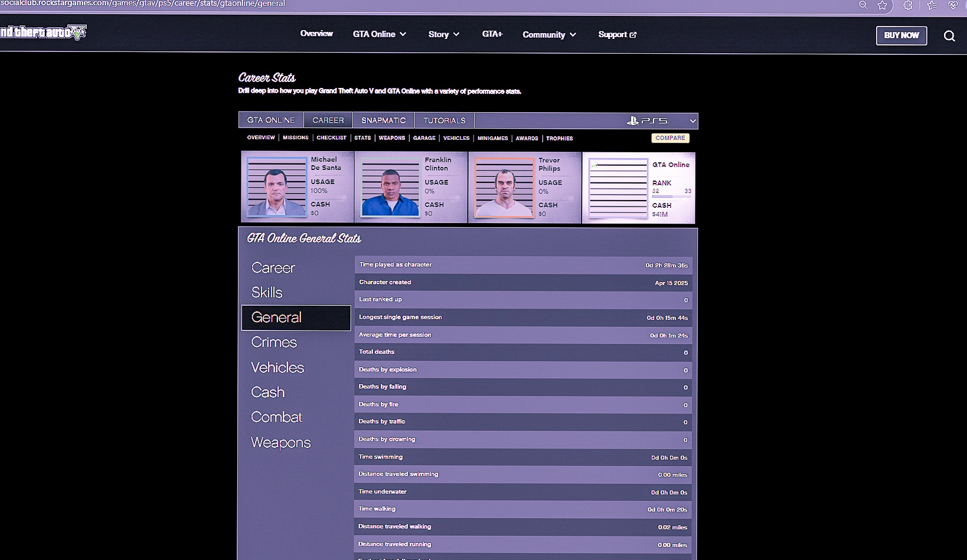
Task: Click the BUY NOW button
Action: pyautogui.click(x=901, y=35)
